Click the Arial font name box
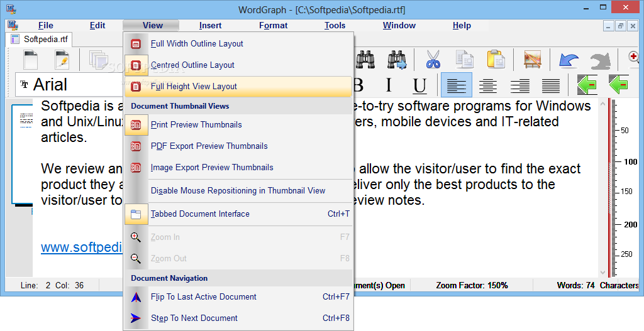Viewport: 644px width, 331px height. click(69, 85)
